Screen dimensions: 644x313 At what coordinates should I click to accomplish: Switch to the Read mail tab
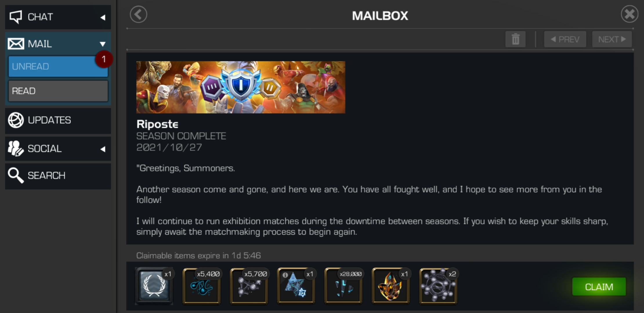click(x=58, y=91)
